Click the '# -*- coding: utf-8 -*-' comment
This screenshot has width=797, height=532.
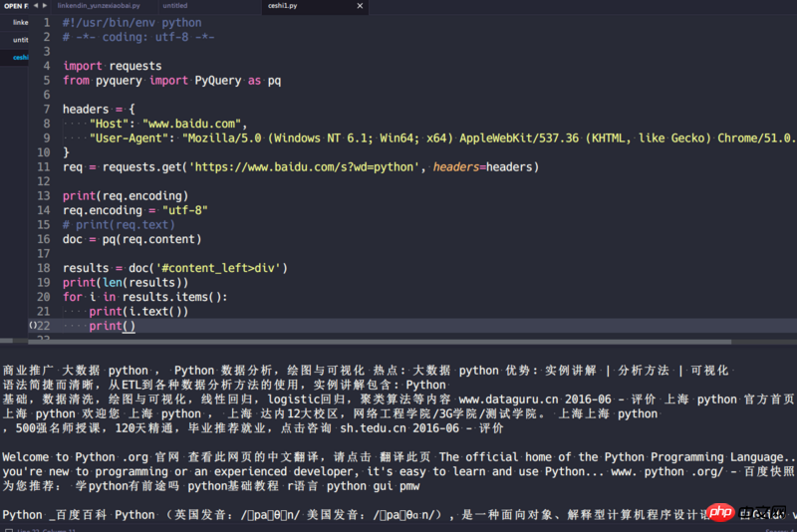click(x=138, y=37)
